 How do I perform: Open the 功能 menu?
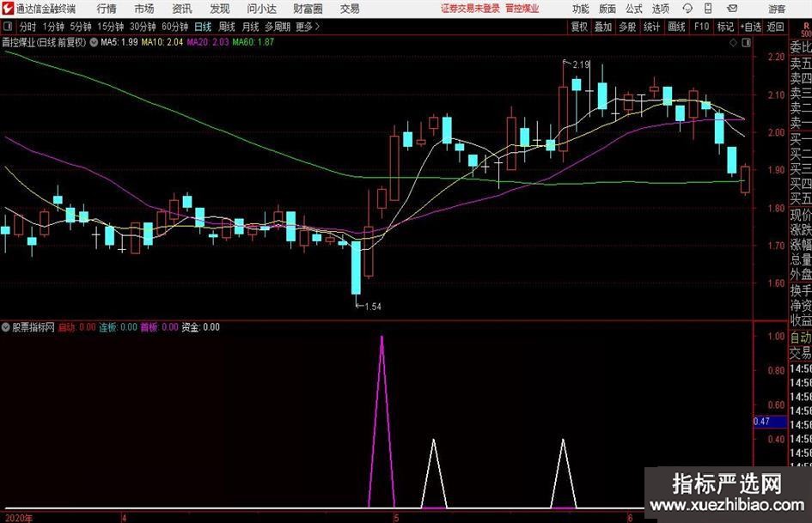(x=581, y=9)
